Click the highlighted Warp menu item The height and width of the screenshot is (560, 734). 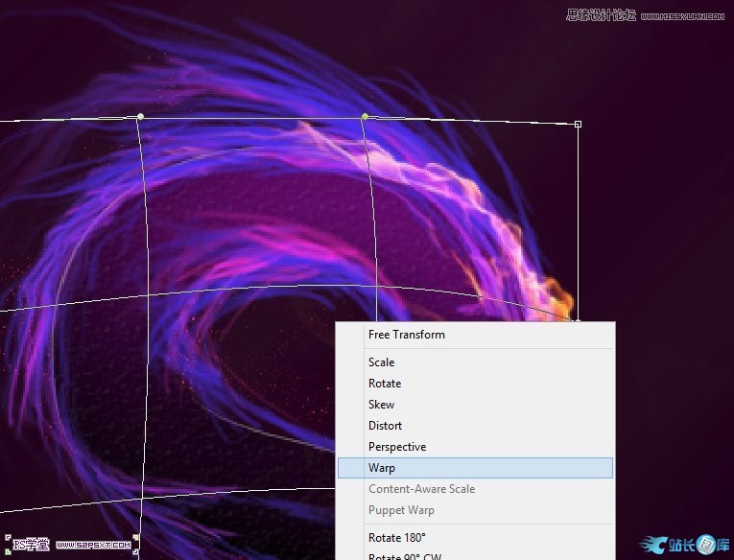click(382, 468)
